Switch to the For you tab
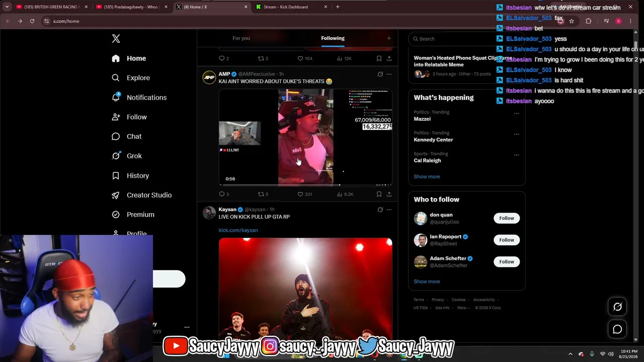 242,38
